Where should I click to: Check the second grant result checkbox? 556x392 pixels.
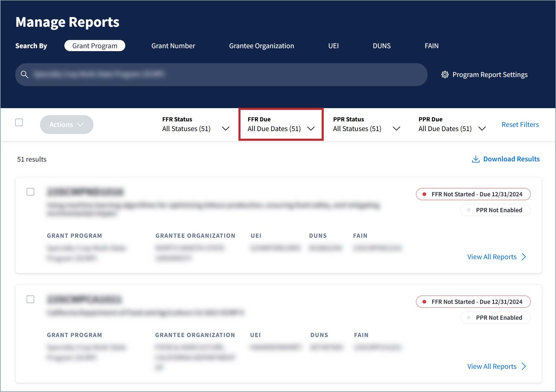31,299
